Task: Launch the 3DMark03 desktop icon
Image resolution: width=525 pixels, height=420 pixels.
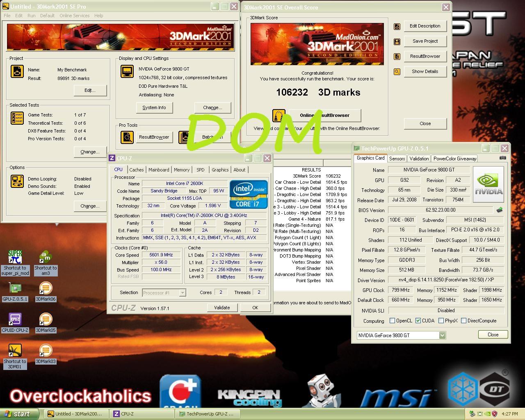Action: pos(46,354)
